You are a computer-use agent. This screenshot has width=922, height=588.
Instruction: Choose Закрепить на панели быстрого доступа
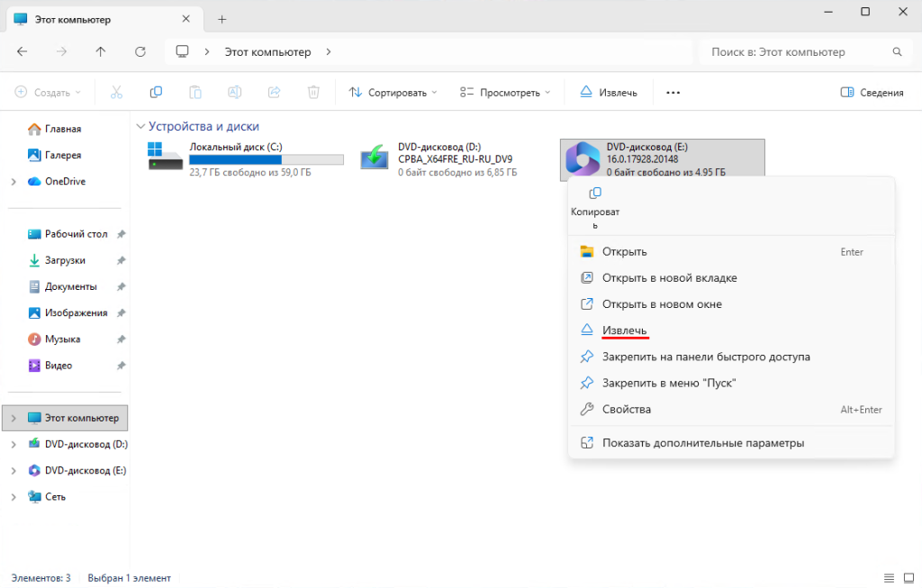point(731,357)
